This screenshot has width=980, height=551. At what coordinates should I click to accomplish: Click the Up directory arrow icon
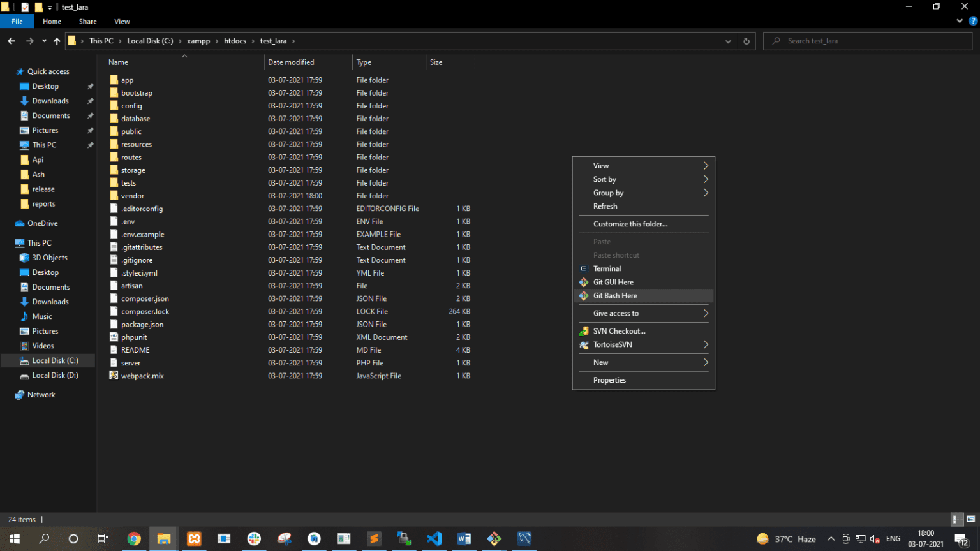pos(57,41)
